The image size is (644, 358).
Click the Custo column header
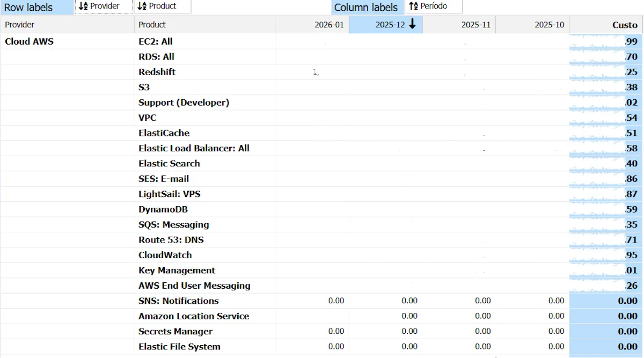[x=606, y=25]
